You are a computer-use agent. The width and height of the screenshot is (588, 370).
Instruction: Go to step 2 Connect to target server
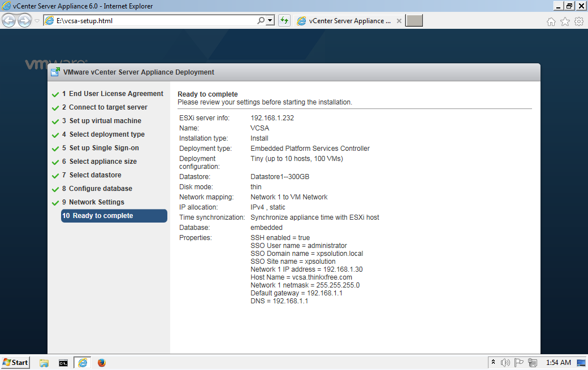[105, 107]
